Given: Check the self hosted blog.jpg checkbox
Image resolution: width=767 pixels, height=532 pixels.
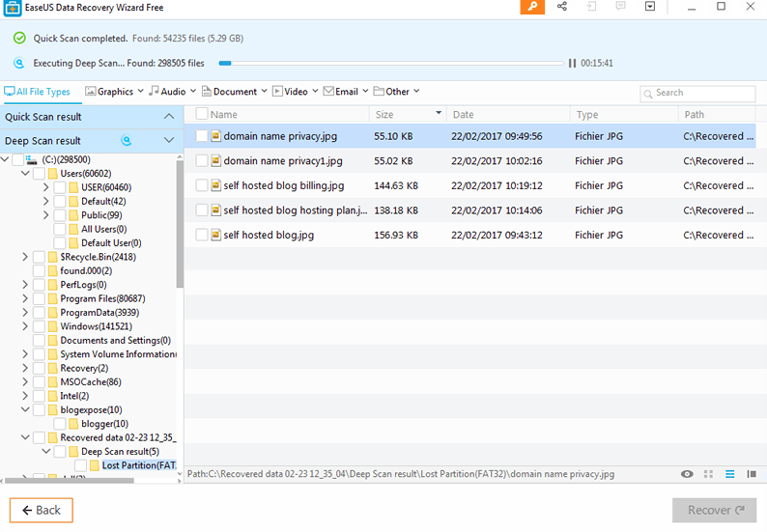Looking at the screenshot, I should (202, 235).
